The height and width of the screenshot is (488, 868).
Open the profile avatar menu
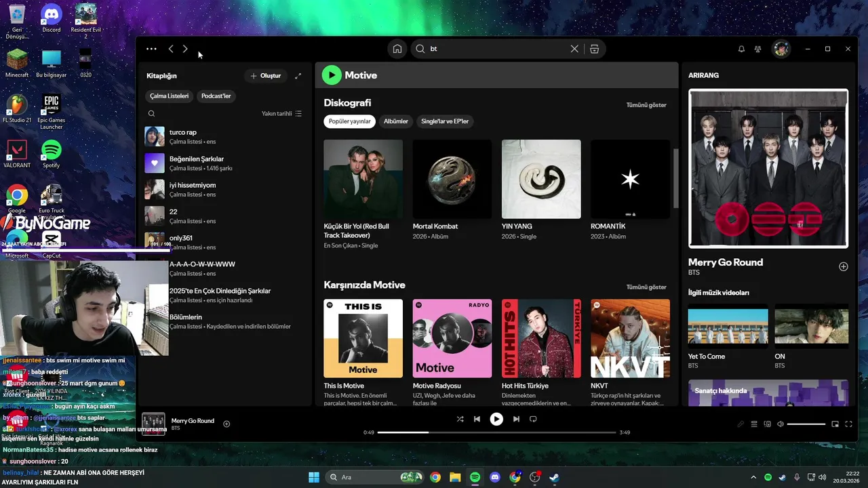781,49
